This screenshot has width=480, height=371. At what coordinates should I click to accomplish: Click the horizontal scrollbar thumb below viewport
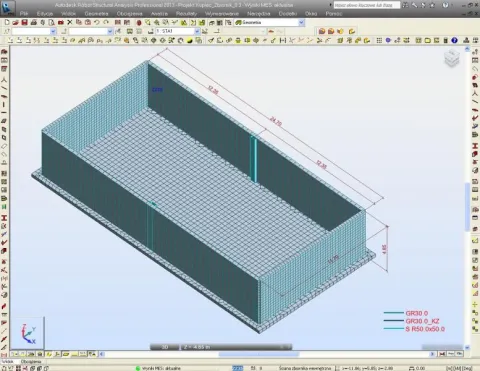[259, 354]
